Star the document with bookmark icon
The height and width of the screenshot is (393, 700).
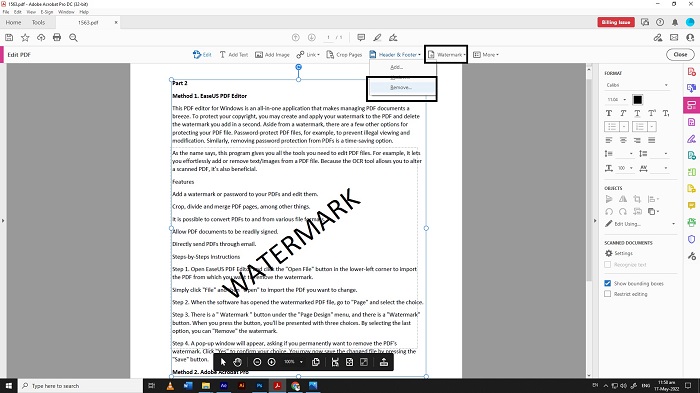tap(25, 38)
